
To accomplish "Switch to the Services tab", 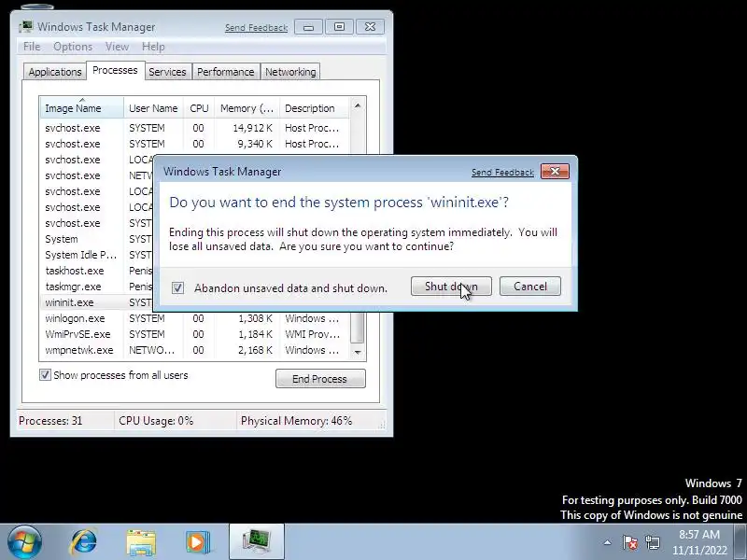I will (167, 72).
